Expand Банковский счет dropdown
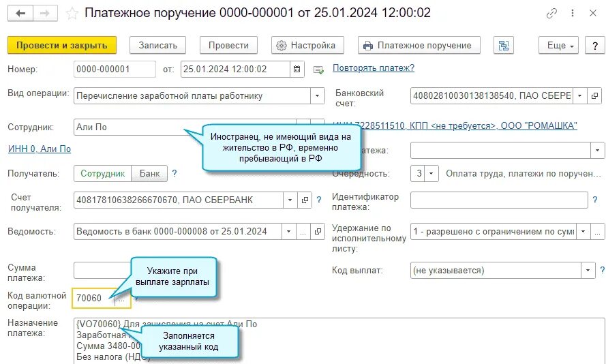The image size is (606, 364). tap(579, 96)
